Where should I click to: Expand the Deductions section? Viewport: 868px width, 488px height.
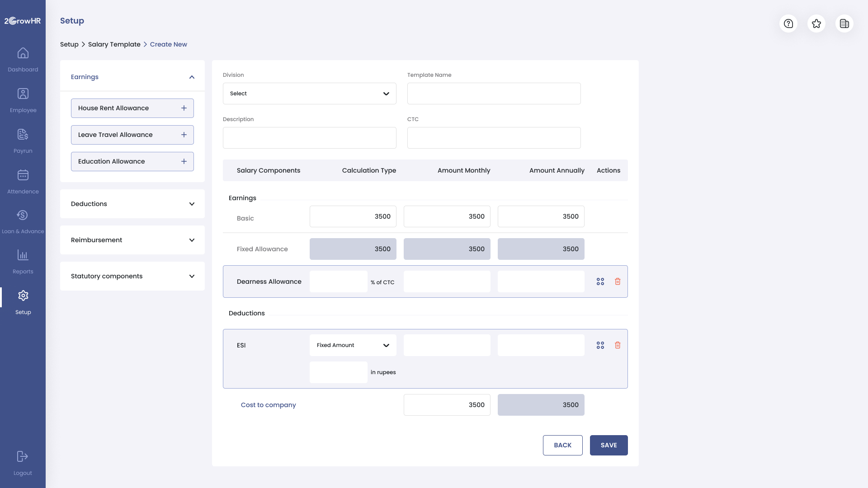[x=192, y=204]
